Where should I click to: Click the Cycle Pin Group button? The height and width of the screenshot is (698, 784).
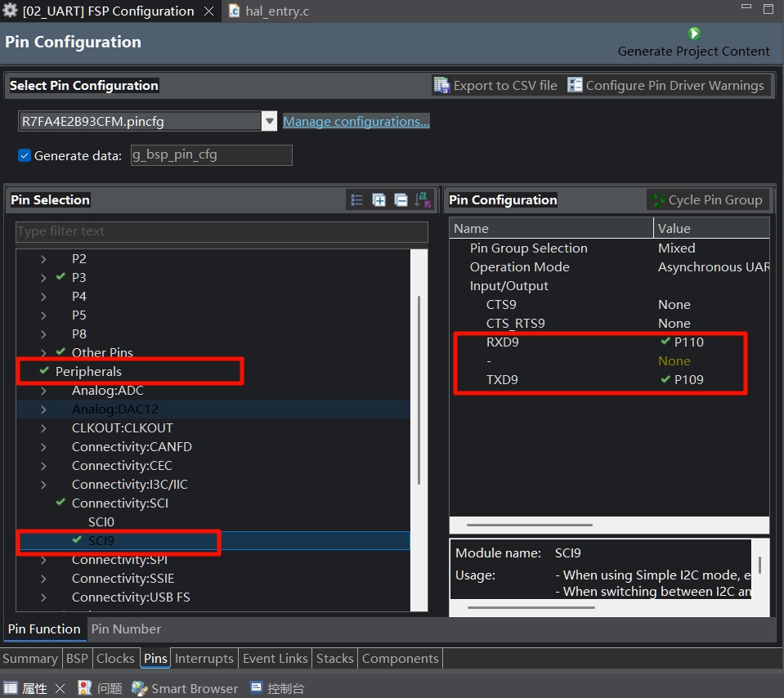706,200
